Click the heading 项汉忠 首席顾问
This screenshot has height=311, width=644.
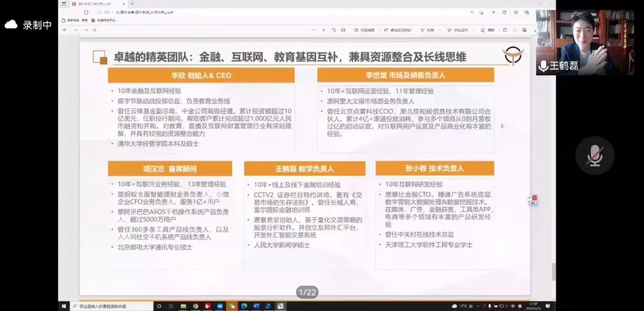click(x=170, y=169)
